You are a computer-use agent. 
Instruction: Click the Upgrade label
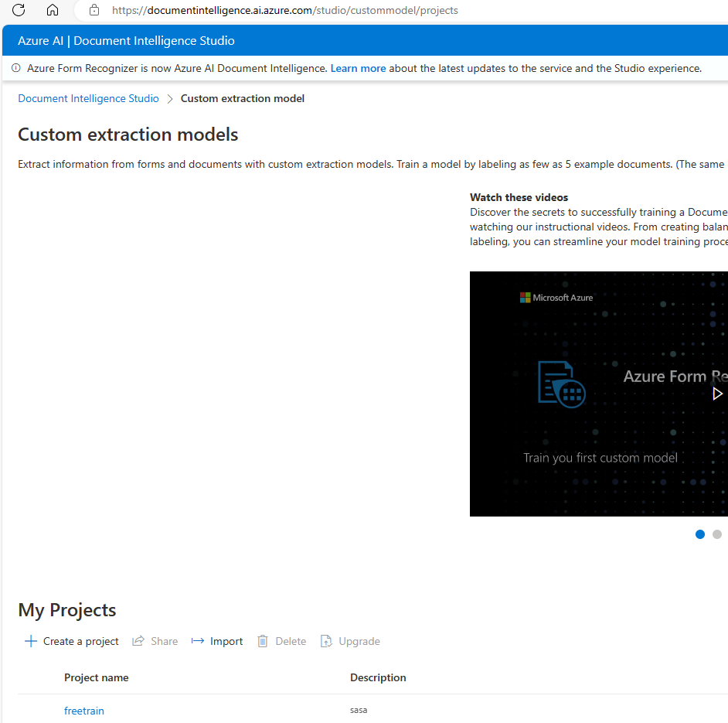point(359,641)
